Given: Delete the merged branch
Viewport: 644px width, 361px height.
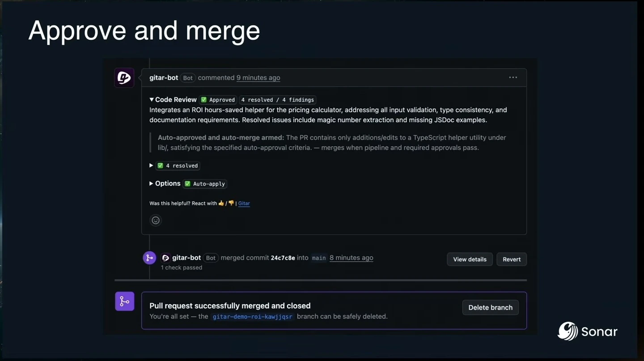Looking at the screenshot, I should pyautogui.click(x=490, y=307).
